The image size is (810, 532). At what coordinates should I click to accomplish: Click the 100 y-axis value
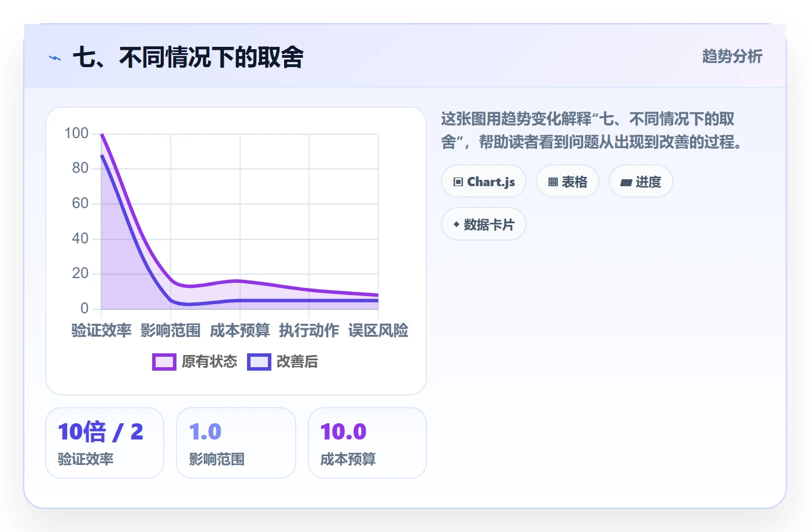click(x=76, y=134)
